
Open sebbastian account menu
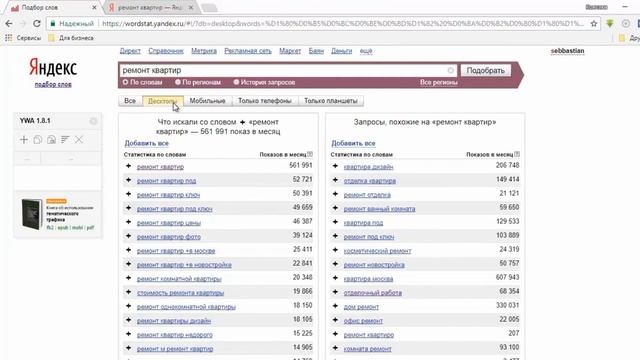567,51
